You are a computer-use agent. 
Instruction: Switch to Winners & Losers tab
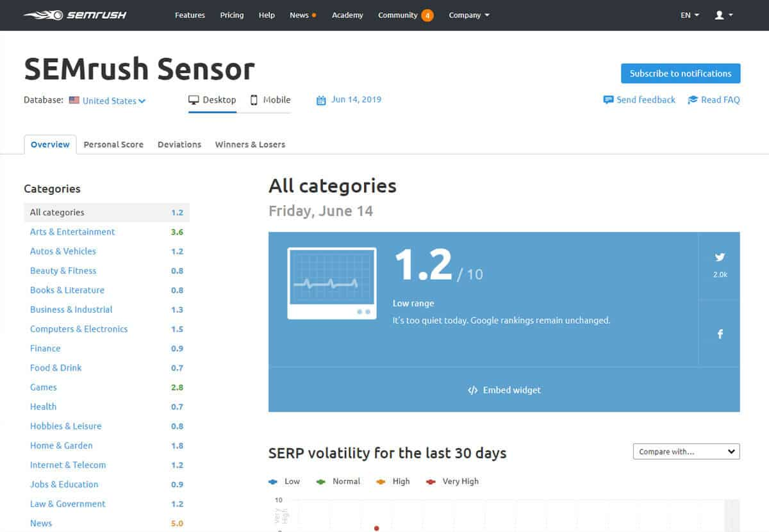250,144
